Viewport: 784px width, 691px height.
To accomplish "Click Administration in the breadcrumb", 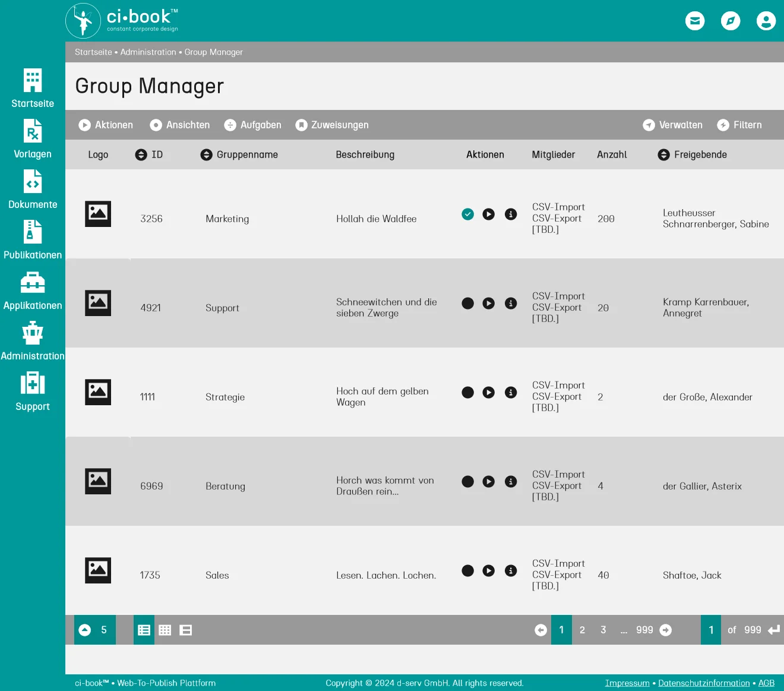I will [x=148, y=52].
